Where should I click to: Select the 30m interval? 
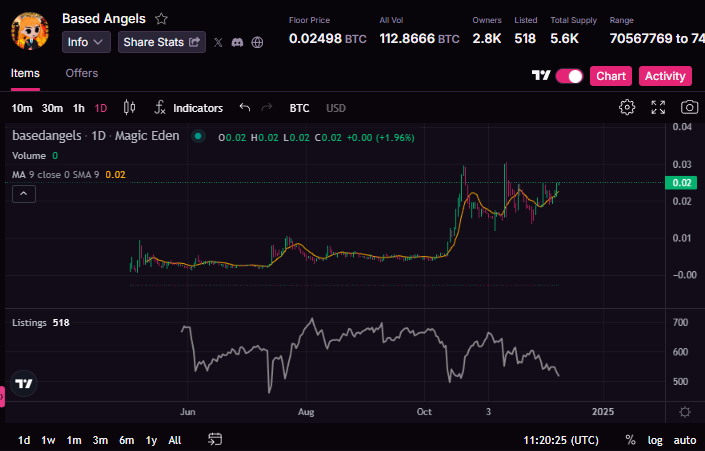pos(52,108)
